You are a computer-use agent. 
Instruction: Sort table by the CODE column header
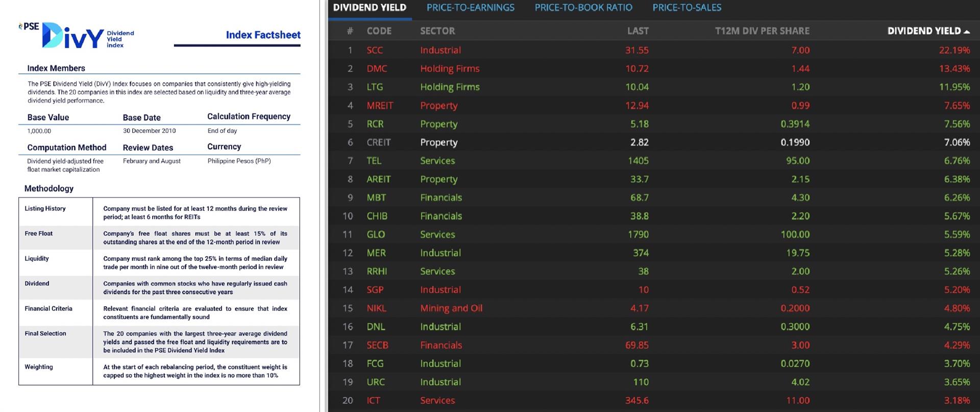click(x=379, y=31)
